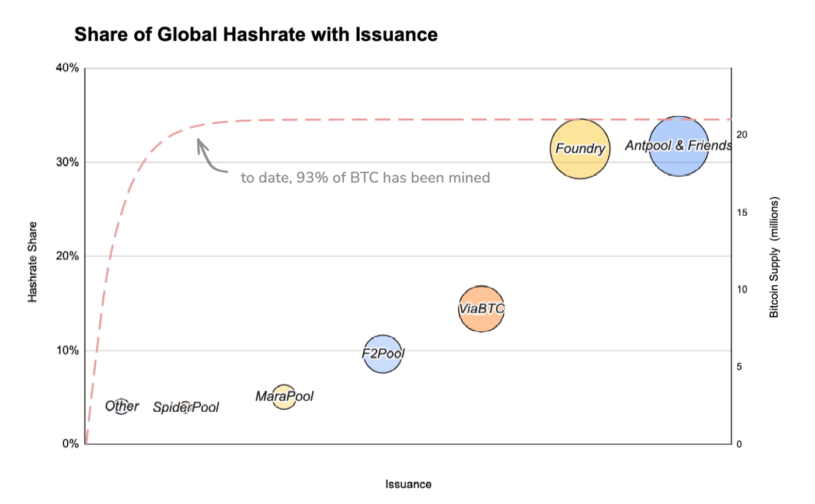The image size is (815, 504).
Task: Click the 0% label at the chart origin
Action: 69,444
